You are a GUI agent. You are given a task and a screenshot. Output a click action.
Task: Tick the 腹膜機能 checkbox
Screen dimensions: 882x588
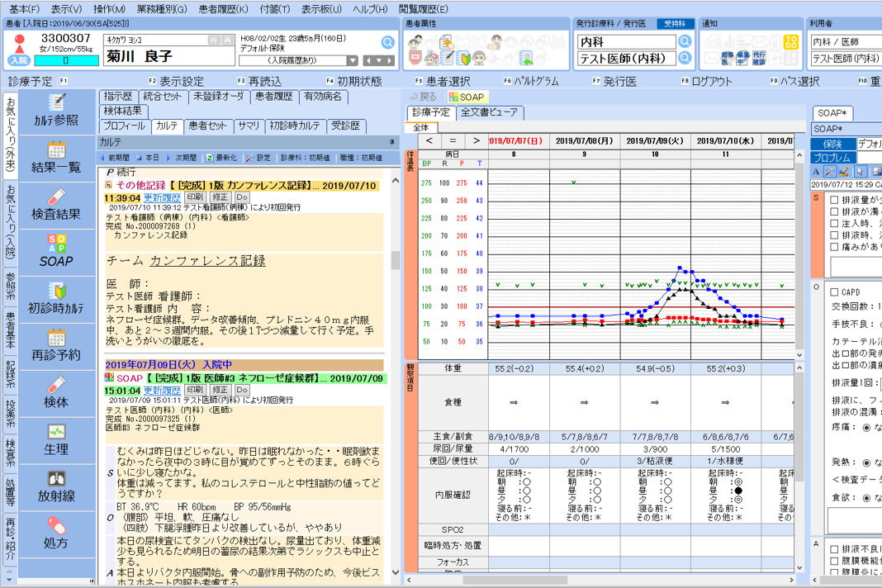[x=834, y=561]
